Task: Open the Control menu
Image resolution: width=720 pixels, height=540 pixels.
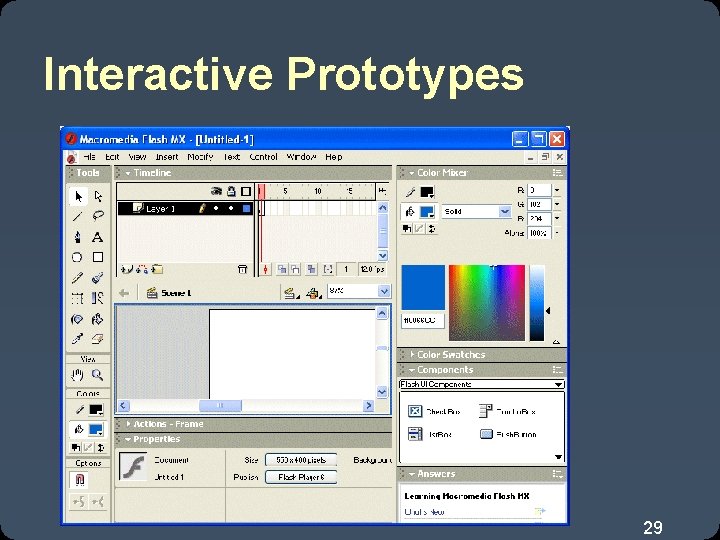Action: coord(263,157)
